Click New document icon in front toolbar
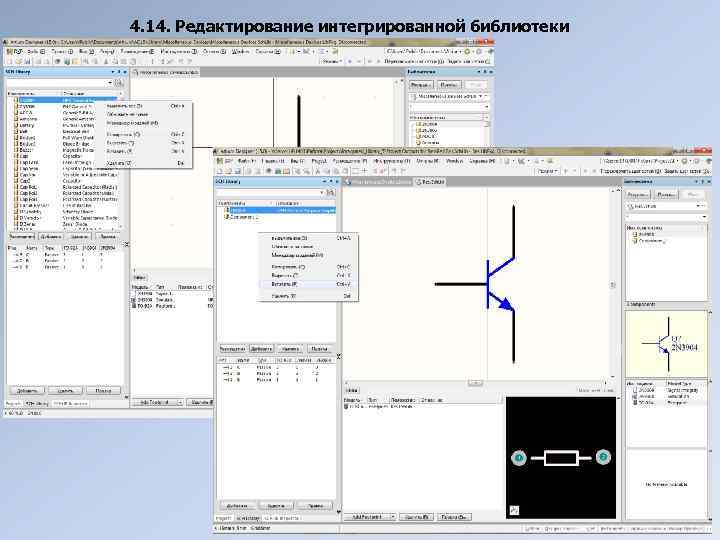 click(x=219, y=171)
